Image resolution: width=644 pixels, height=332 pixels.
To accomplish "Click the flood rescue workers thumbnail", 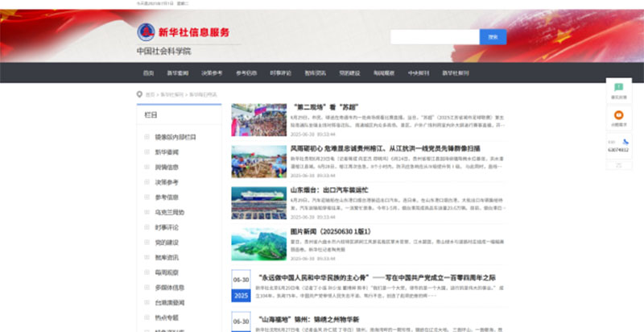I will point(258,161).
